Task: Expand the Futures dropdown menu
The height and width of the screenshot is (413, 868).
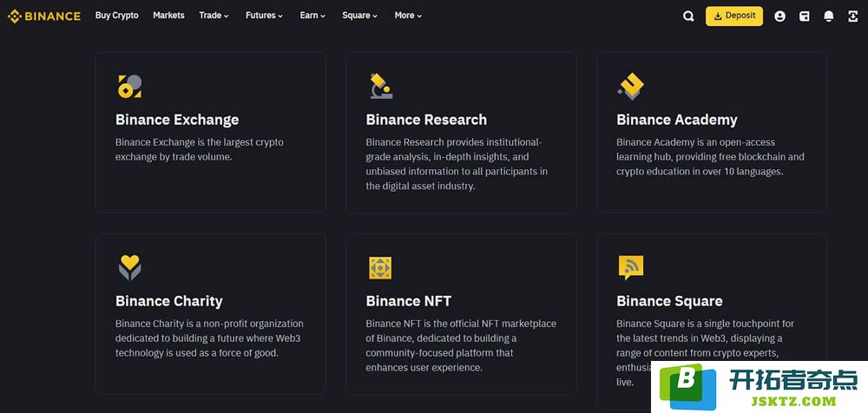Action: pyautogui.click(x=264, y=16)
